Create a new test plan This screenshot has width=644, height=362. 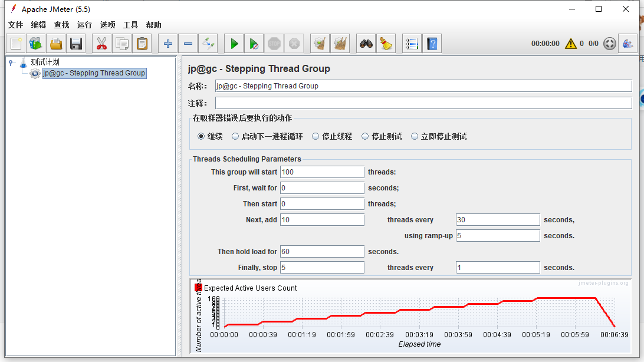[16, 44]
